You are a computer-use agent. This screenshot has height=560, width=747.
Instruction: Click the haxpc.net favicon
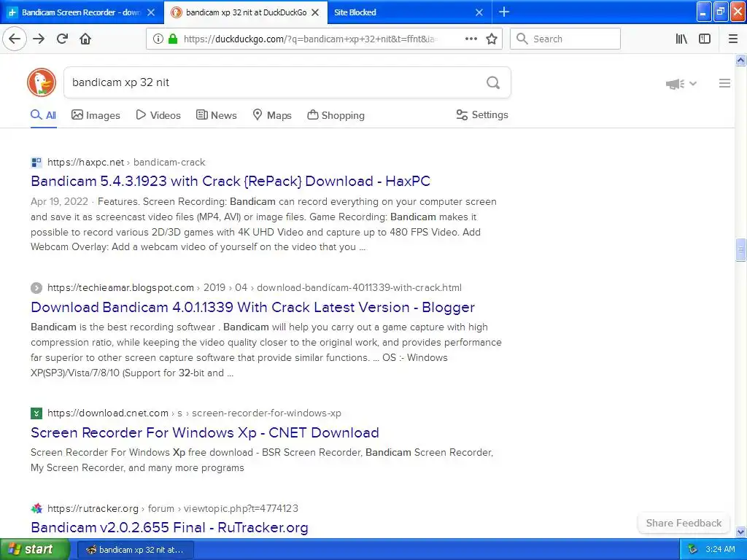pyautogui.click(x=36, y=163)
